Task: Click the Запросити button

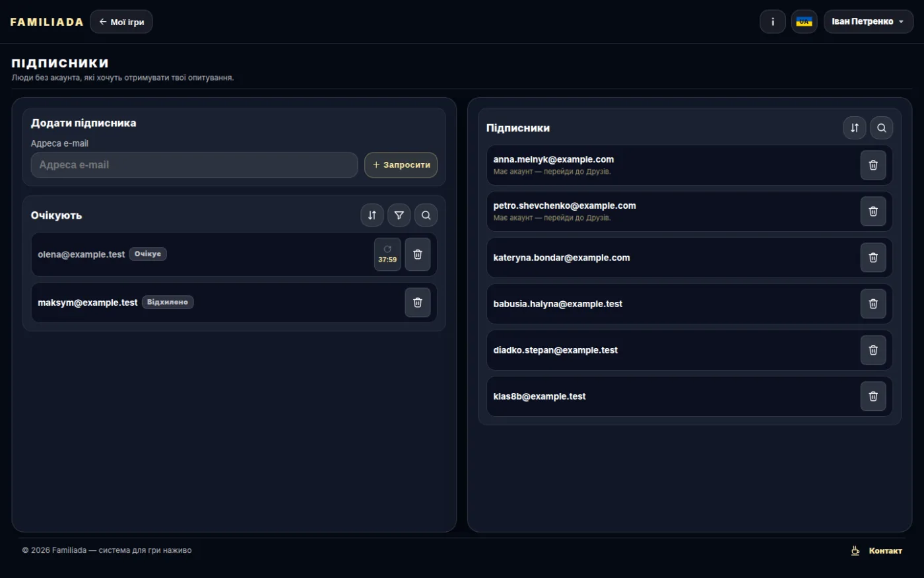Action: pyautogui.click(x=401, y=165)
